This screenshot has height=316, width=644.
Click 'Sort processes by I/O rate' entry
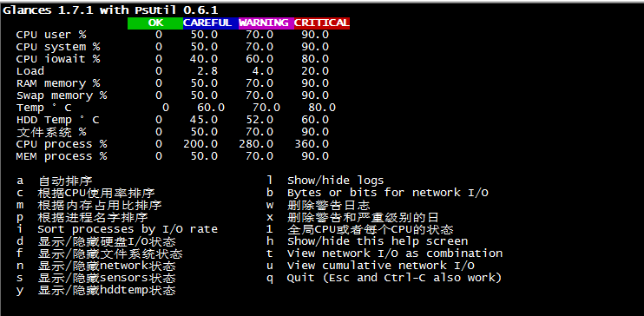coord(128,229)
